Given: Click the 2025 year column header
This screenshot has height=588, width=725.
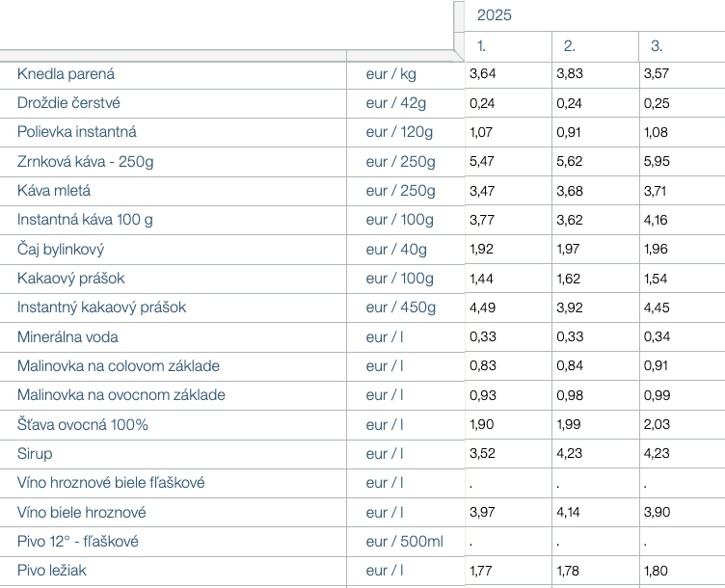Looking at the screenshot, I should pos(495,15).
